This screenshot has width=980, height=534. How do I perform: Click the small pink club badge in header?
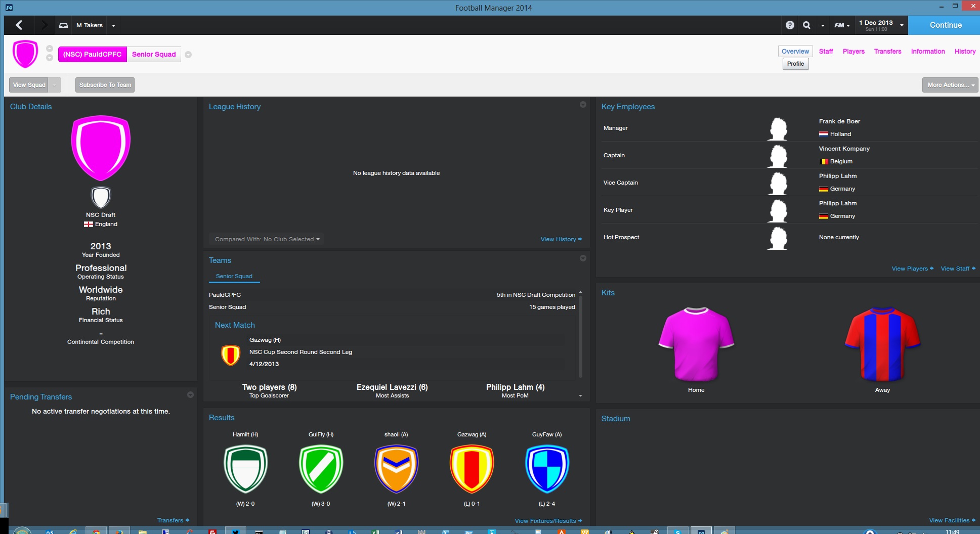click(25, 54)
